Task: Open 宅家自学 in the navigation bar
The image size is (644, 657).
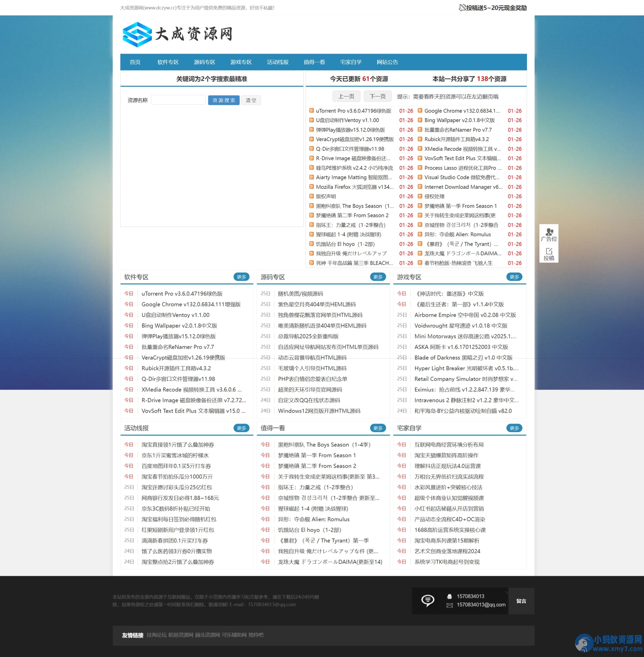Action: 351,62
